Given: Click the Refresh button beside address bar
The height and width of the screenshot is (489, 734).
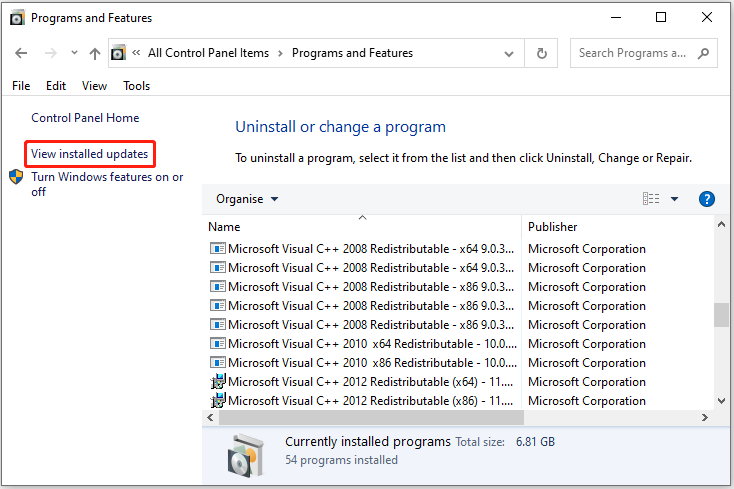Looking at the screenshot, I should pos(542,53).
